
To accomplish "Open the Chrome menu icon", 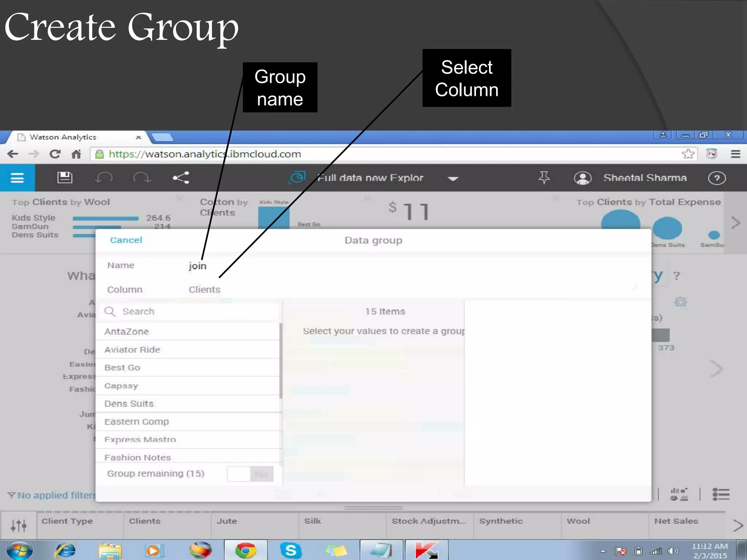I will click(735, 154).
